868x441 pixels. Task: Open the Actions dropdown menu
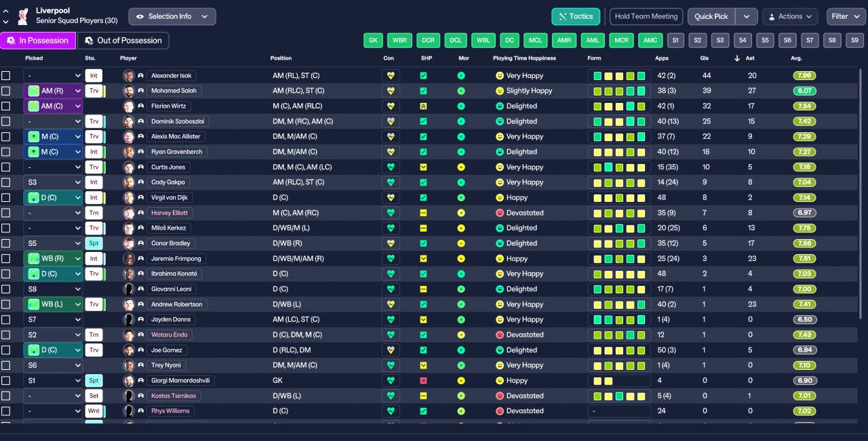click(790, 16)
